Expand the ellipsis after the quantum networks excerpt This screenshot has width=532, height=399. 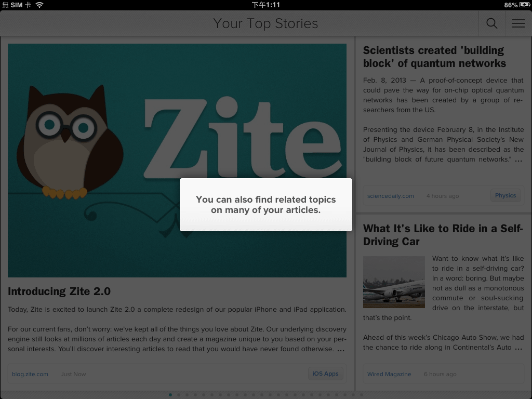pos(518,160)
